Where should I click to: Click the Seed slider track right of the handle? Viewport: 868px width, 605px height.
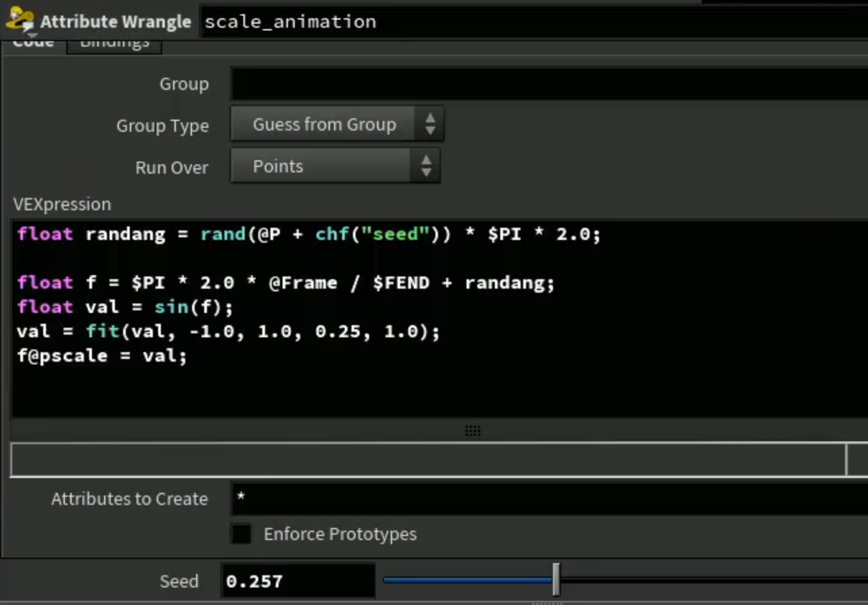pyautogui.click(x=714, y=580)
